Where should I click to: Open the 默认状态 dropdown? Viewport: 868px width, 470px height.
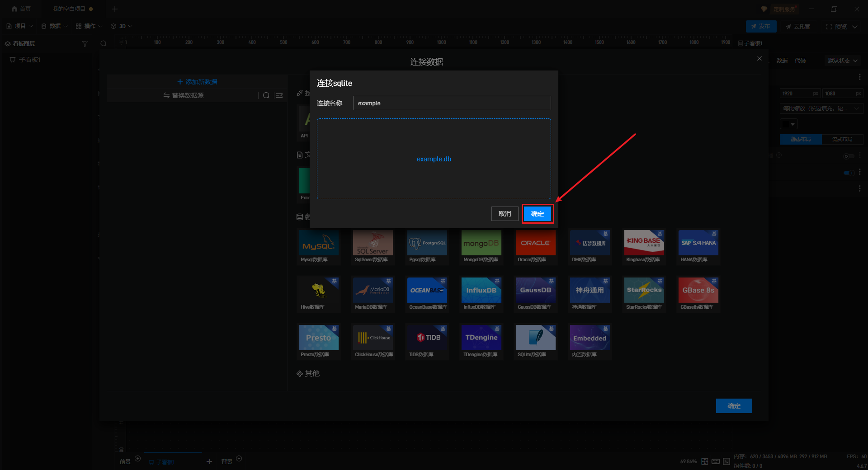(x=842, y=61)
